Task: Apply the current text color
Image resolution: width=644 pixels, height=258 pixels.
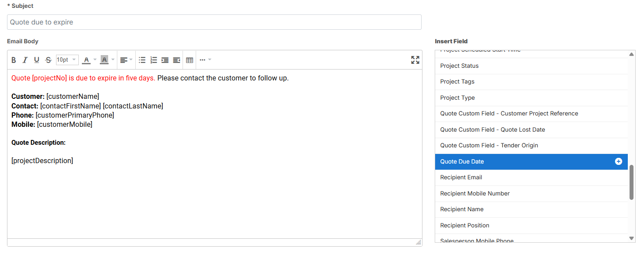Action: 86,60
